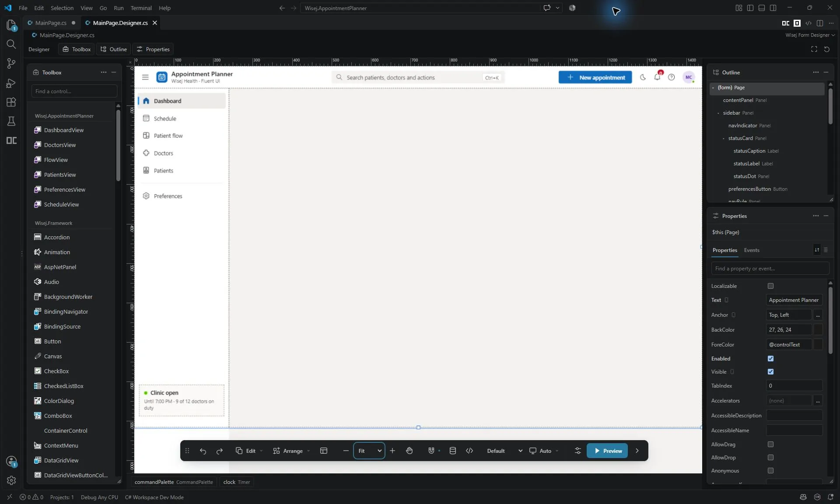This screenshot has height=504, width=840.
Task: Uncheck the Enabled property checkbox
Action: point(771,359)
